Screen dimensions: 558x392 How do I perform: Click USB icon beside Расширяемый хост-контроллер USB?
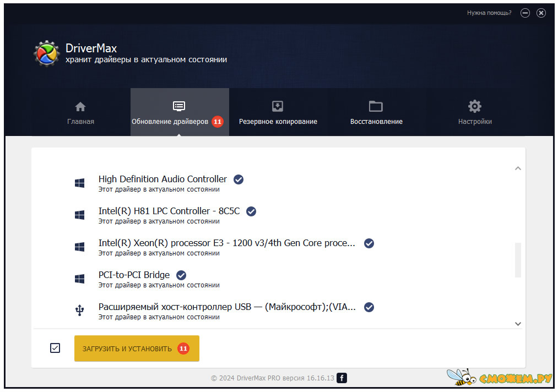click(80, 311)
